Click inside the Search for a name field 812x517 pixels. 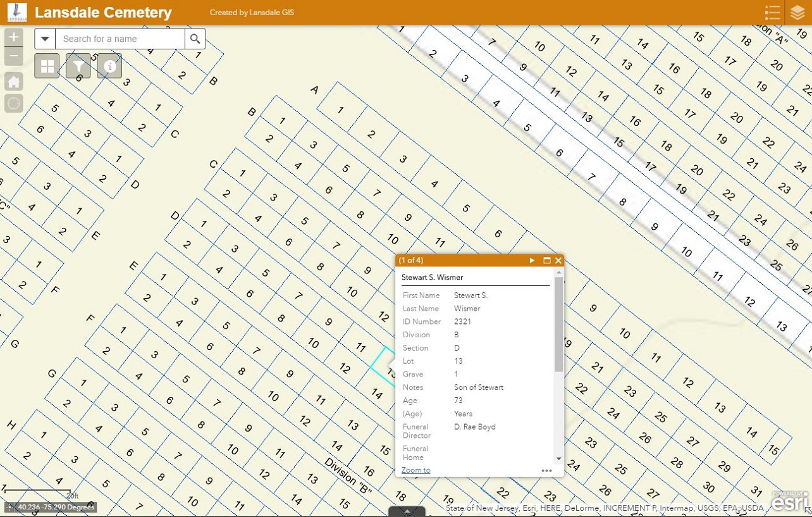coord(117,39)
